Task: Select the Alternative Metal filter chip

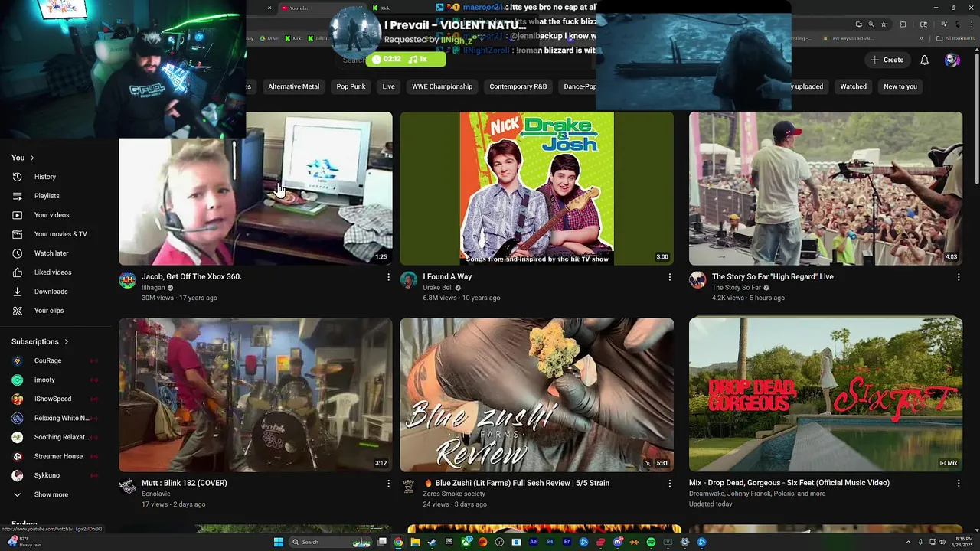Action: 293,86
